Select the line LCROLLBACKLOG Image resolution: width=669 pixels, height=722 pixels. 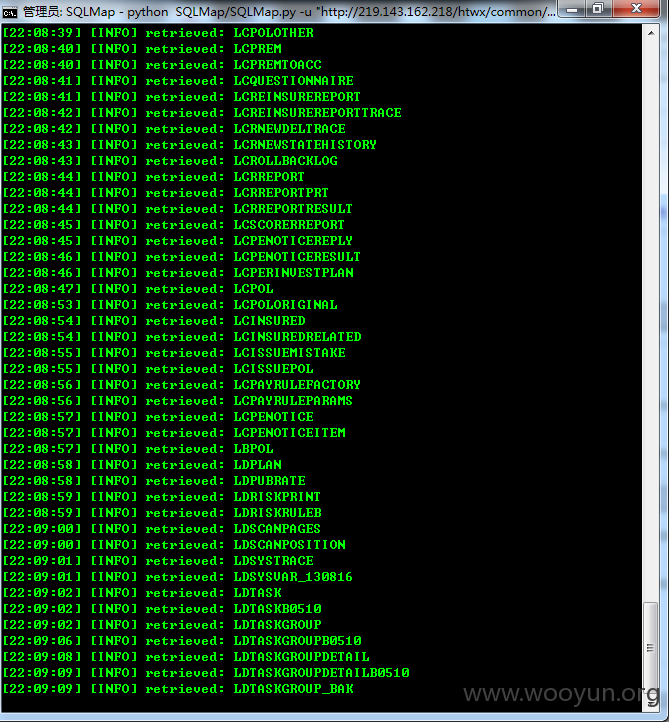(x=170, y=161)
